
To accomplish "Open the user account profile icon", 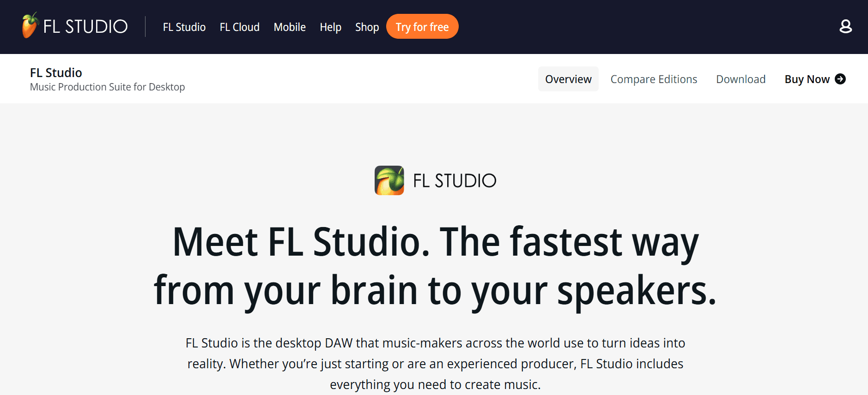I will pos(845,26).
